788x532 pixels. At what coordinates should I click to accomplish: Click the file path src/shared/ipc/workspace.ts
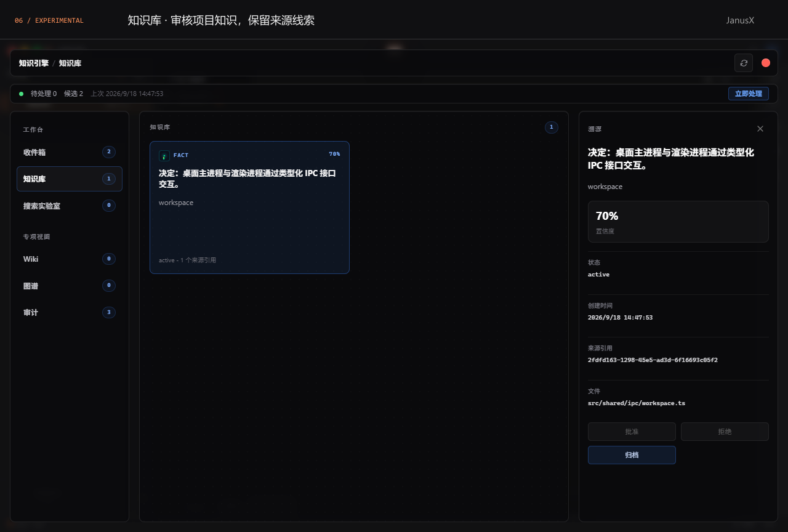pyautogui.click(x=637, y=403)
